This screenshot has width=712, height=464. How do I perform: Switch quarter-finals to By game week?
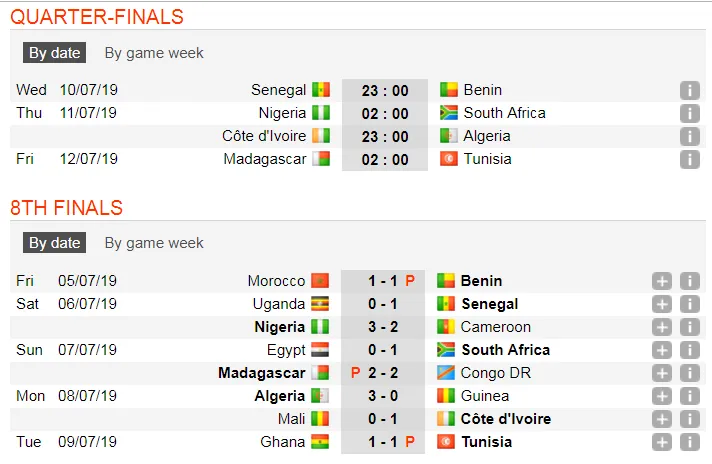[154, 53]
